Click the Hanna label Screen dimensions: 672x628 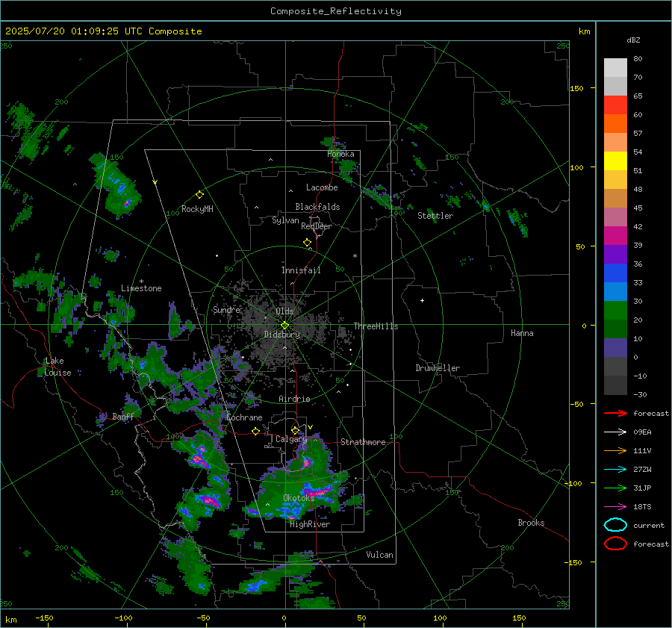coord(522,333)
